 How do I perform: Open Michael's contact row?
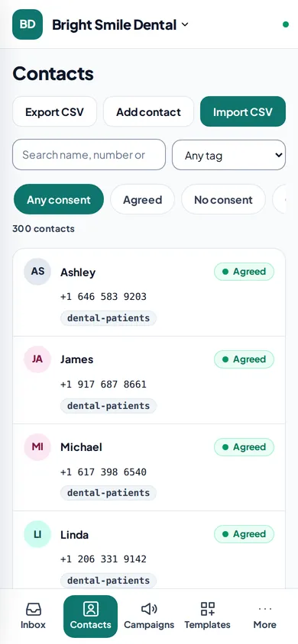pos(149,468)
